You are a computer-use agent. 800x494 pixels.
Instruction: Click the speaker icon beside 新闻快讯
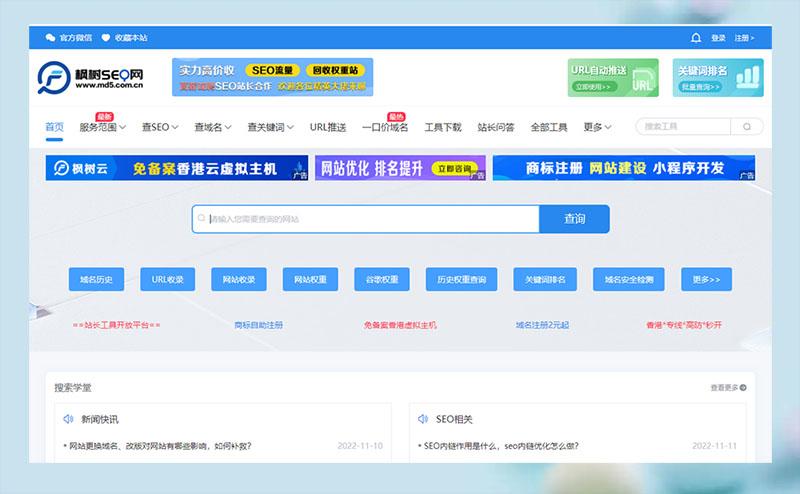click(68, 419)
